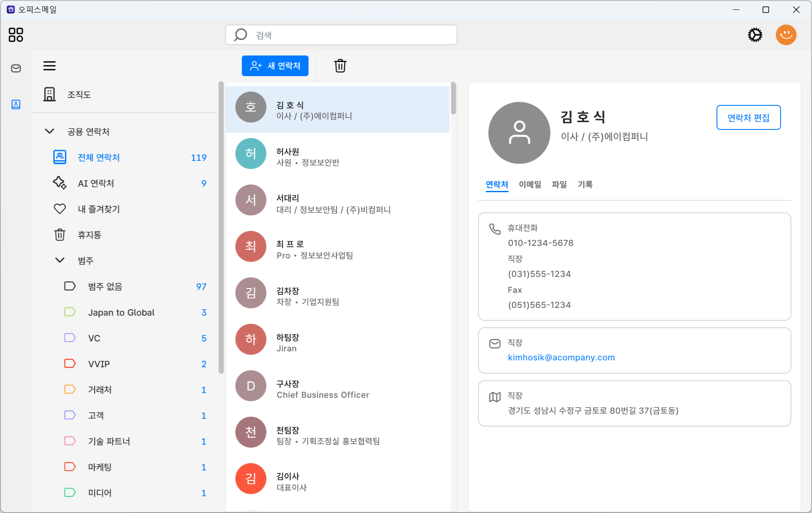Select the 마케팅 category

(135, 467)
